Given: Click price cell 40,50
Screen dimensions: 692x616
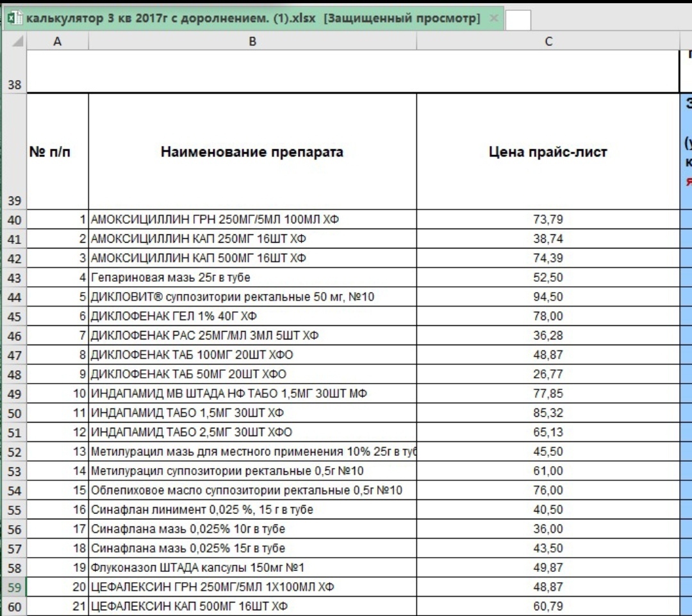Looking at the screenshot, I should 548,510.
